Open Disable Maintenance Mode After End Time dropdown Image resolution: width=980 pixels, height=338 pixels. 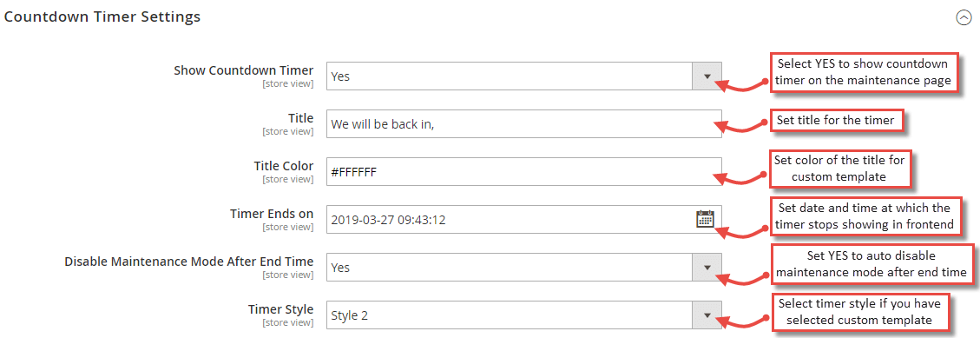[x=523, y=268]
